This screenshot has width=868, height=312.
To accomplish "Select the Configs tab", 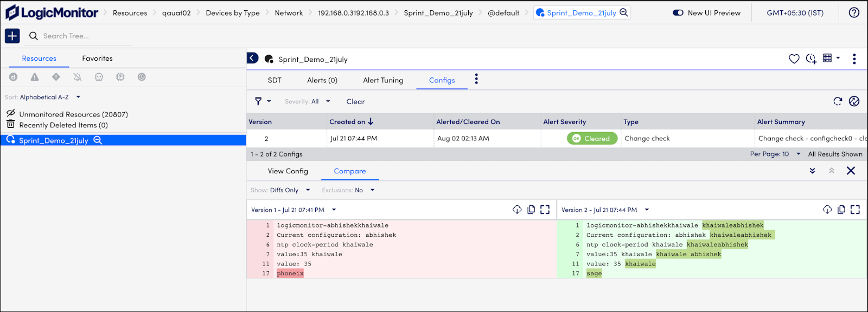I will (442, 80).
